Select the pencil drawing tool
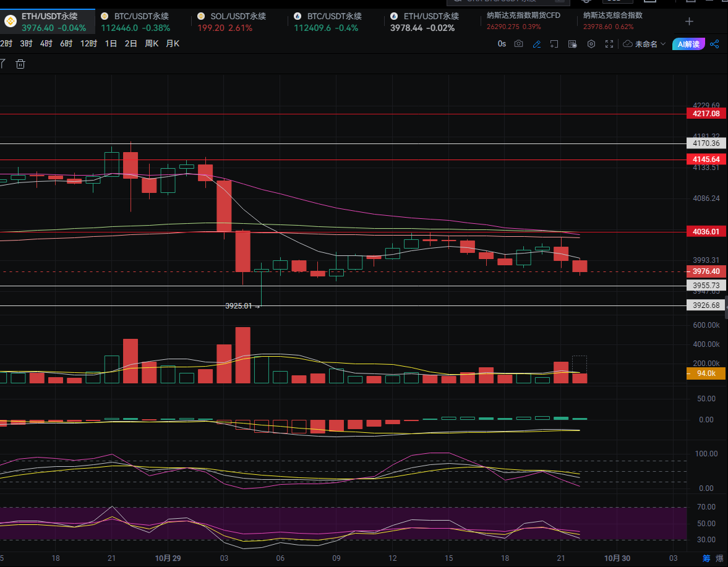Screen dimensions: 728x567 tap(536, 44)
